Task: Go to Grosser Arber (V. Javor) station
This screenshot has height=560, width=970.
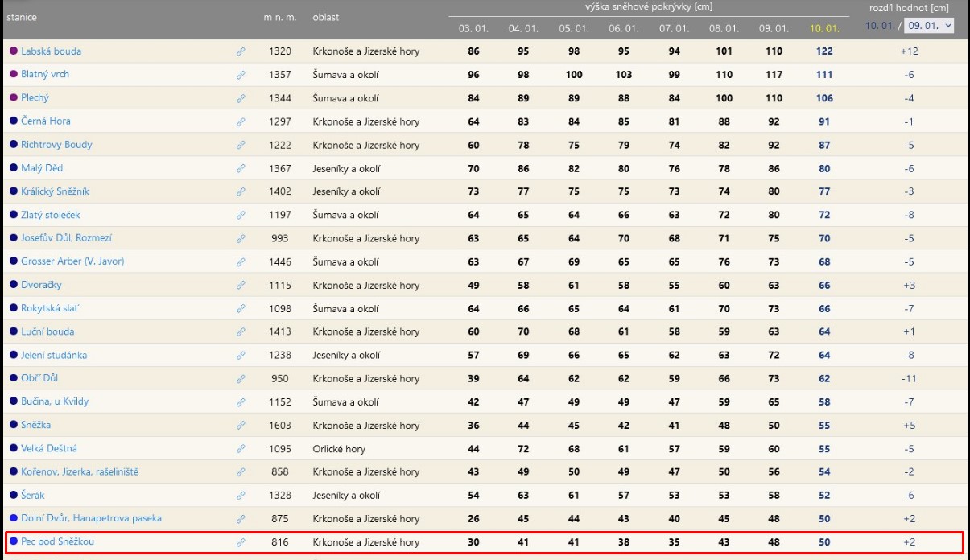Action: coord(72,261)
